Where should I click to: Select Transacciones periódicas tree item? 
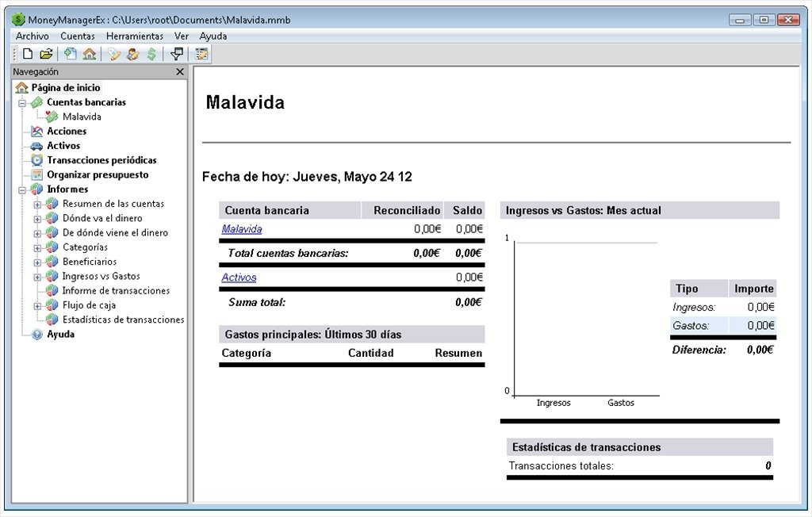click(101, 160)
